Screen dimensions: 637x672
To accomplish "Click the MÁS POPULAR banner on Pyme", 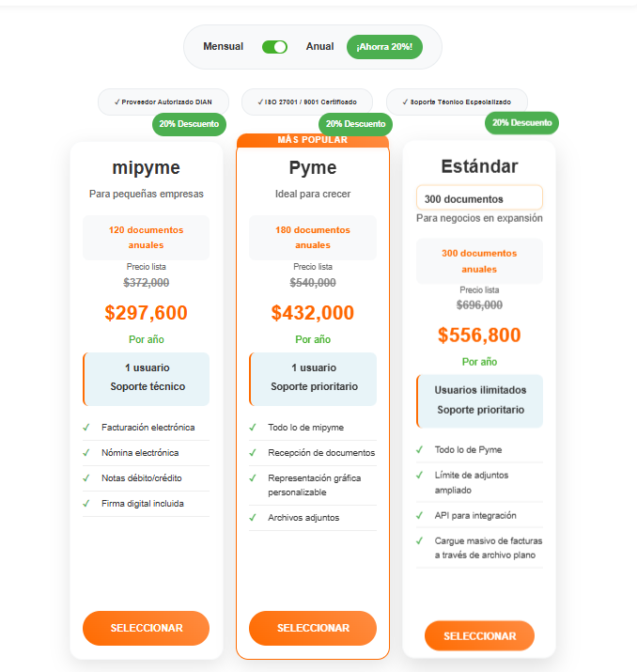I will [312, 141].
